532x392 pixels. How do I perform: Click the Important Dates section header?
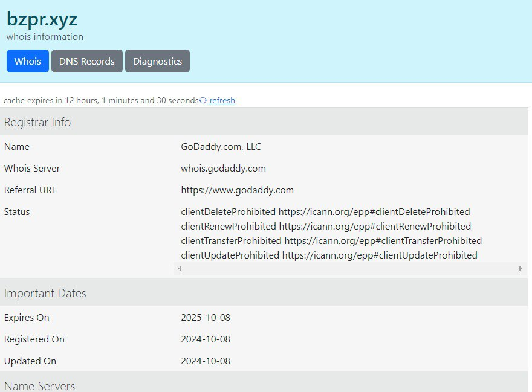264,293
